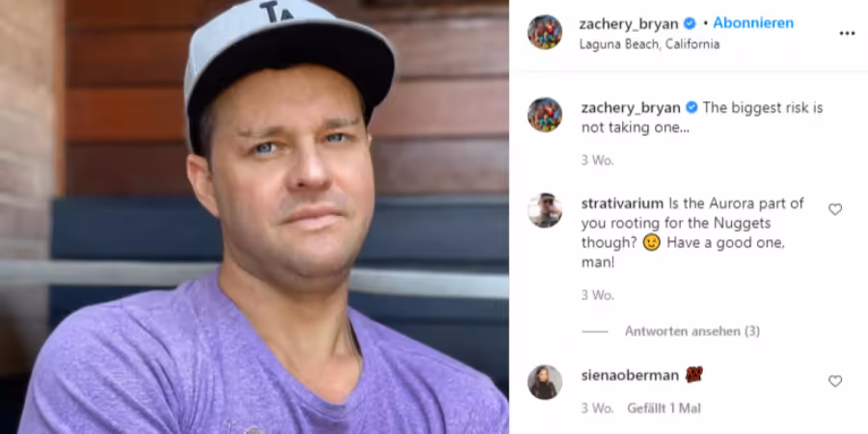The image size is (868, 434).
Task: Click the zachery_bryan username in caption
Action: tap(631, 108)
